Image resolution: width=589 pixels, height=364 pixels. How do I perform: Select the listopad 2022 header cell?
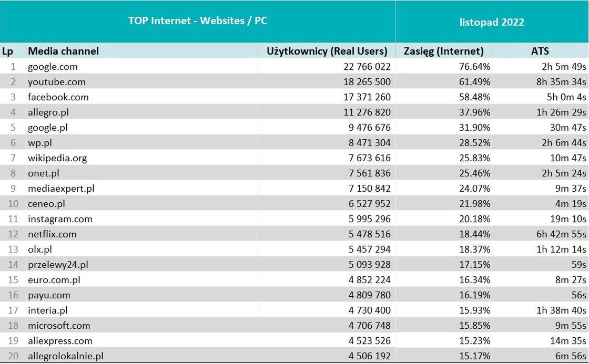click(492, 22)
